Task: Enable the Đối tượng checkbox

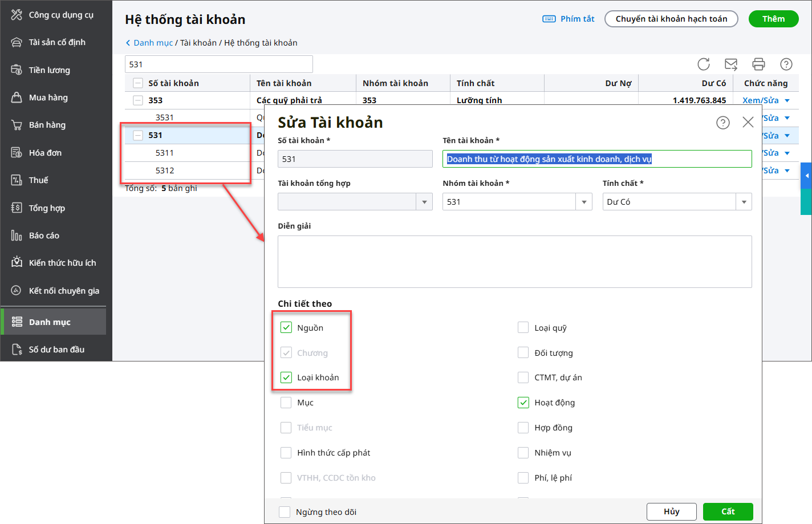Action: (523, 352)
